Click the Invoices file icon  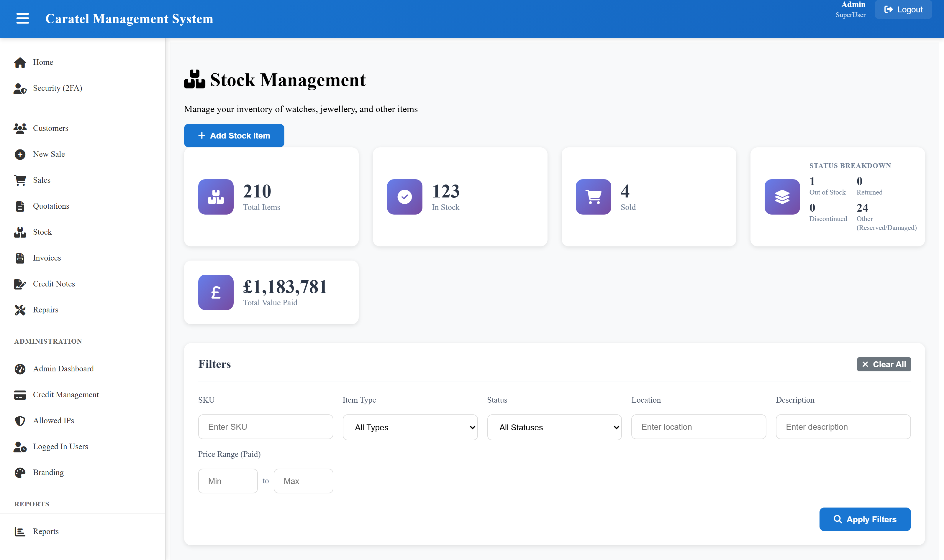[20, 258]
